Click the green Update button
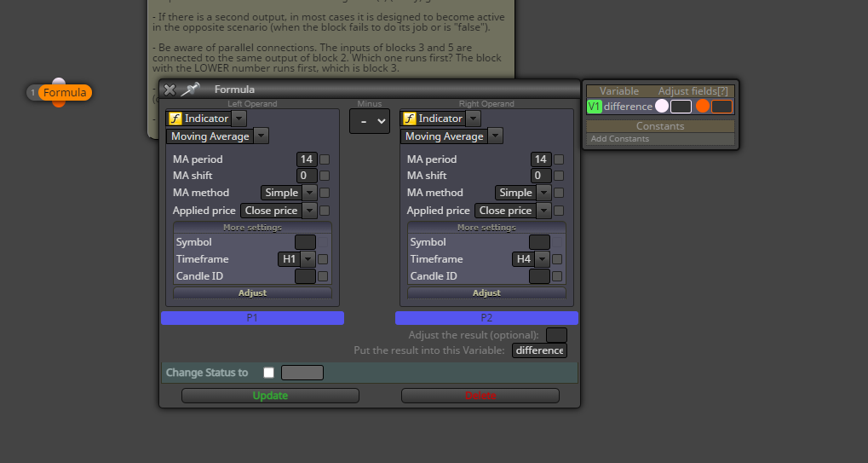The image size is (868, 463). (270, 396)
